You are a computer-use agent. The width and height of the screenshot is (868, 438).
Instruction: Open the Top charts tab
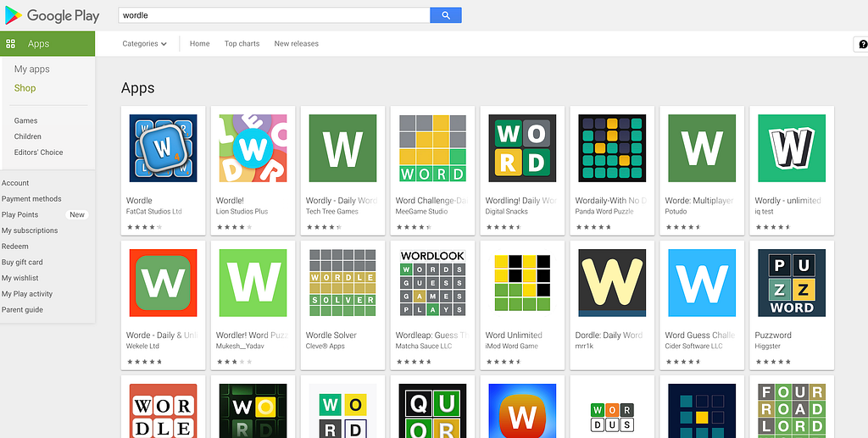[x=242, y=44]
